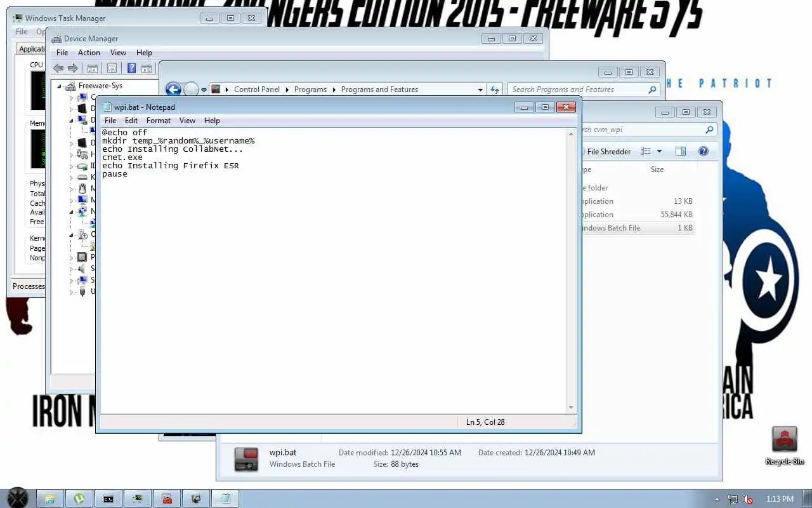Click the green uTorrent taskbar icon
The height and width of the screenshot is (508, 812).
[79, 498]
